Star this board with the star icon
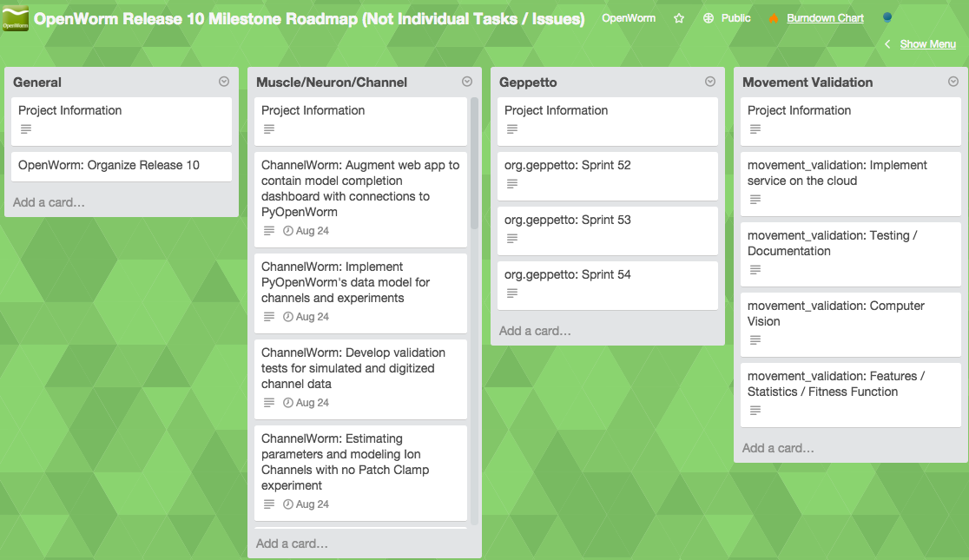 pyautogui.click(x=679, y=18)
